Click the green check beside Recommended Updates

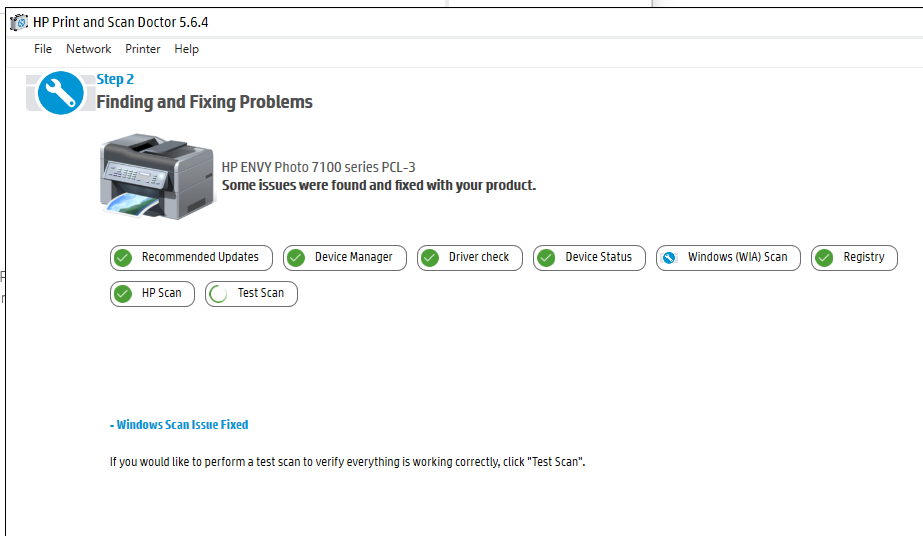[x=123, y=258]
